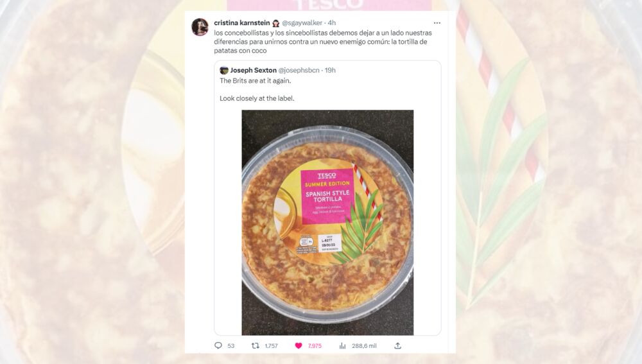Click the share upload icon

(x=397, y=345)
